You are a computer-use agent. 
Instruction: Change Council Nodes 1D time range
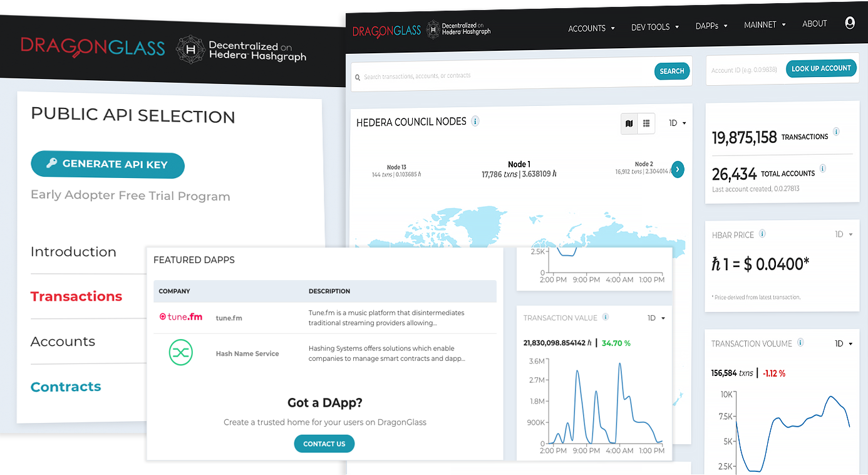pyautogui.click(x=677, y=123)
